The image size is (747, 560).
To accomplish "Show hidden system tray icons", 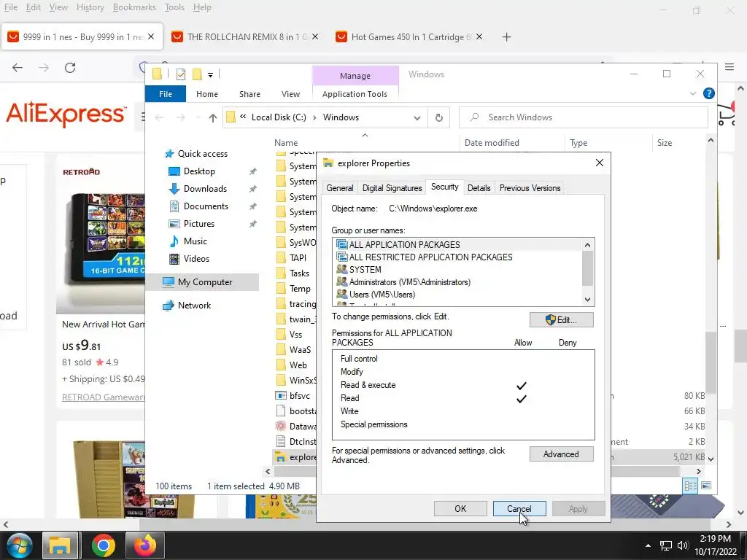I will (648, 545).
